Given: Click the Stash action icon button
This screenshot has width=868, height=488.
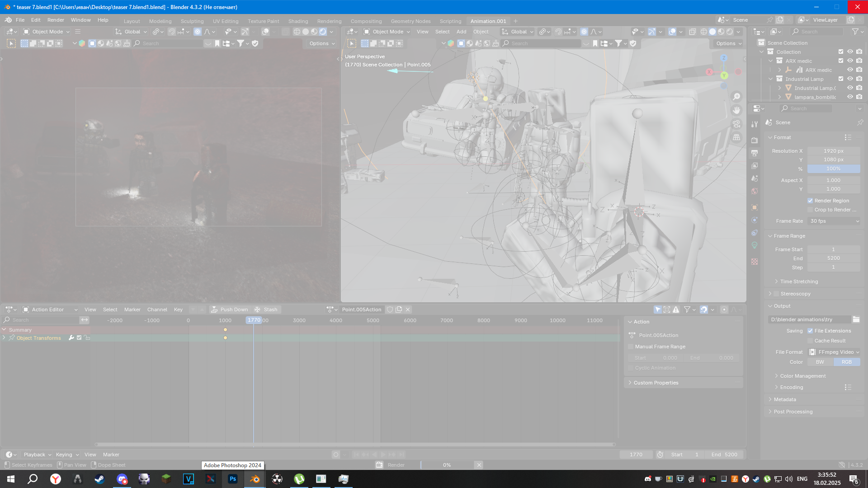Looking at the screenshot, I should tap(266, 310).
